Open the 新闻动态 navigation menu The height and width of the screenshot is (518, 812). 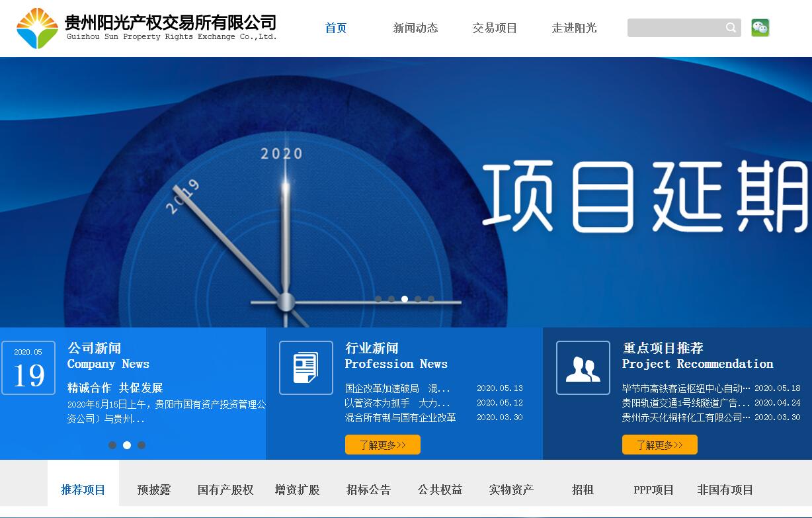[415, 28]
